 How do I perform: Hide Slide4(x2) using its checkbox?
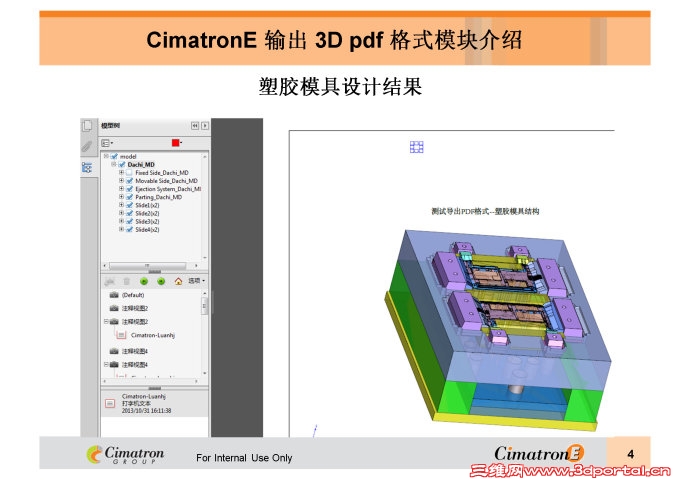click(x=129, y=230)
